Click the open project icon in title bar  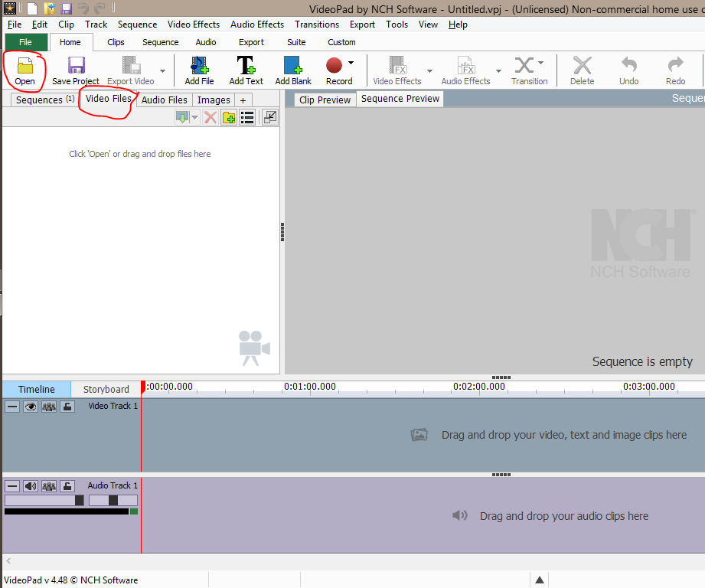[x=49, y=8]
